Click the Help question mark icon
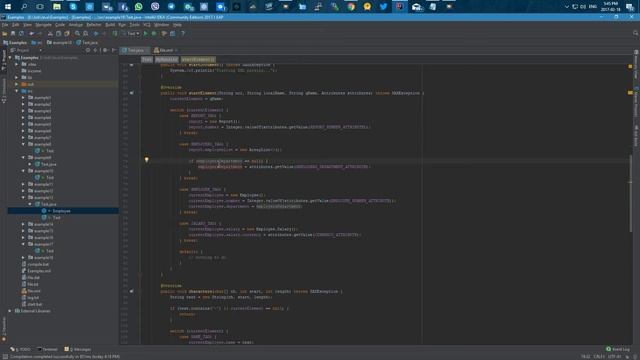 [x=183, y=33]
